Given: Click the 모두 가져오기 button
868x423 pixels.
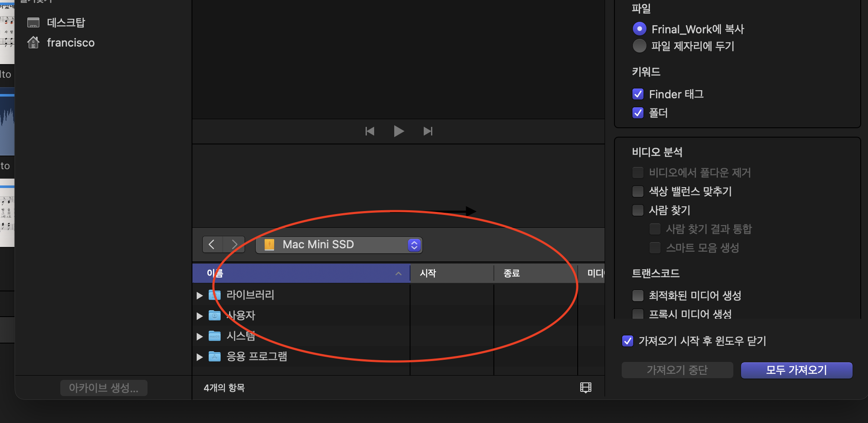Looking at the screenshot, I should [796, 370].
